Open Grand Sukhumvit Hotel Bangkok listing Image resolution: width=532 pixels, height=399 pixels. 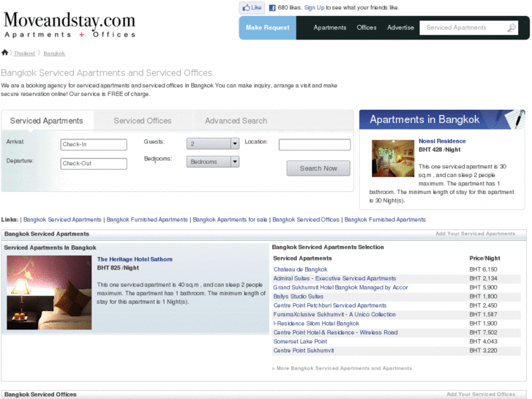coord(341,287)
